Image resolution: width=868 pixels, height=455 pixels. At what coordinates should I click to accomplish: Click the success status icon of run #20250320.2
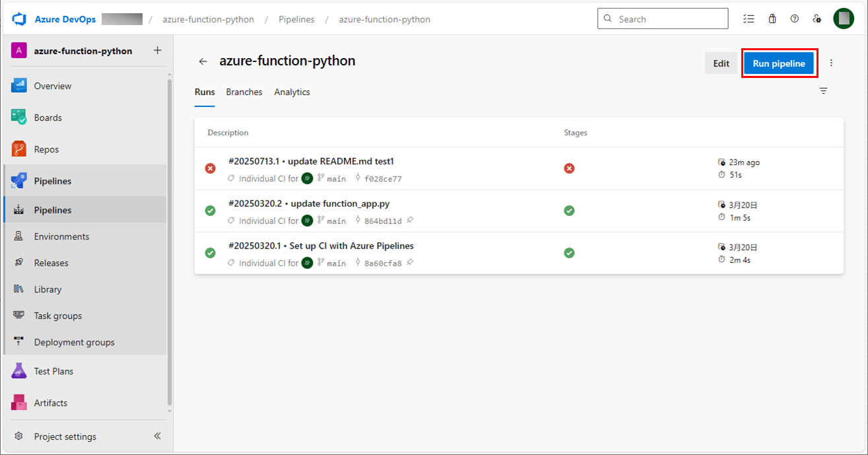(211, 211)
